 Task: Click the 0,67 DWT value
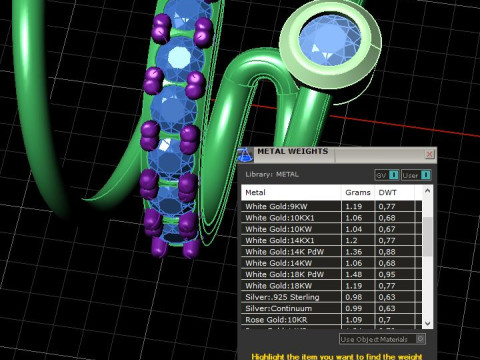coord(387,229)
